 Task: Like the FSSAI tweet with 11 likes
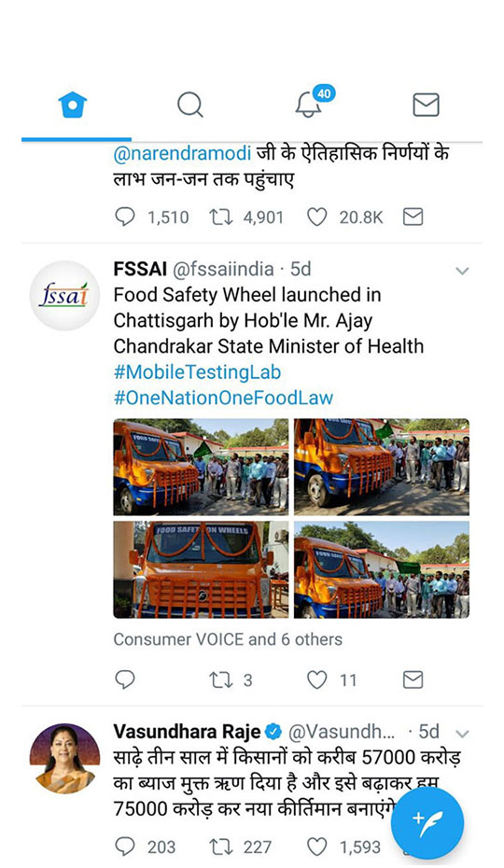(316, 679)
